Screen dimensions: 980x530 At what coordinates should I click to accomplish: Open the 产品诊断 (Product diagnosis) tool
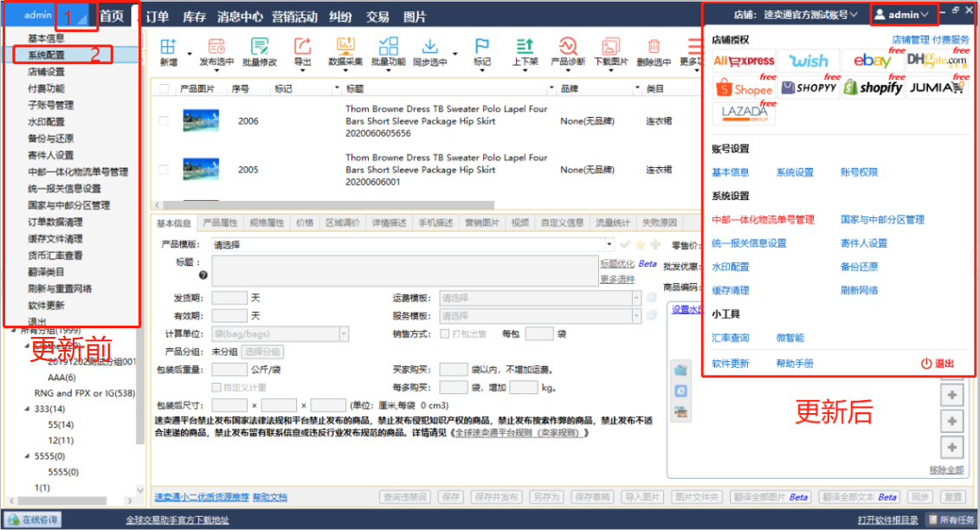(x=568, y=46)
